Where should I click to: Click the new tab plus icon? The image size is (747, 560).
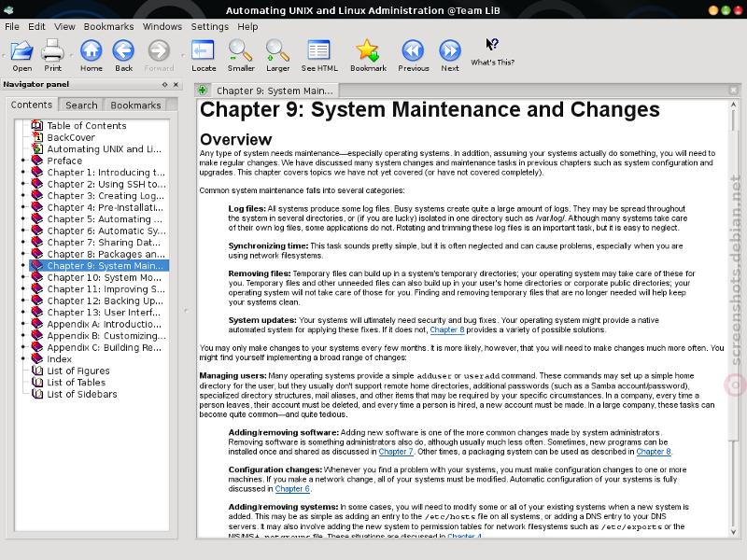click(203, 90)
